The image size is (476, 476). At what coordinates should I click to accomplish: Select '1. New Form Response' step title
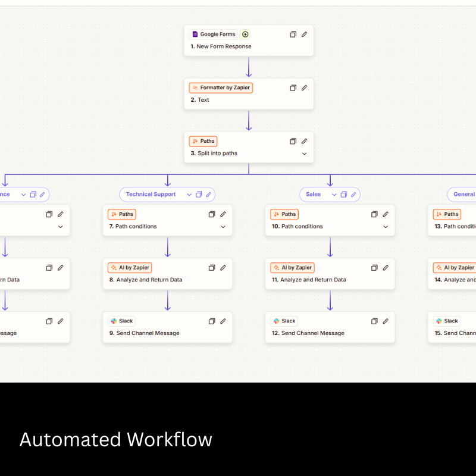[221, 46]
